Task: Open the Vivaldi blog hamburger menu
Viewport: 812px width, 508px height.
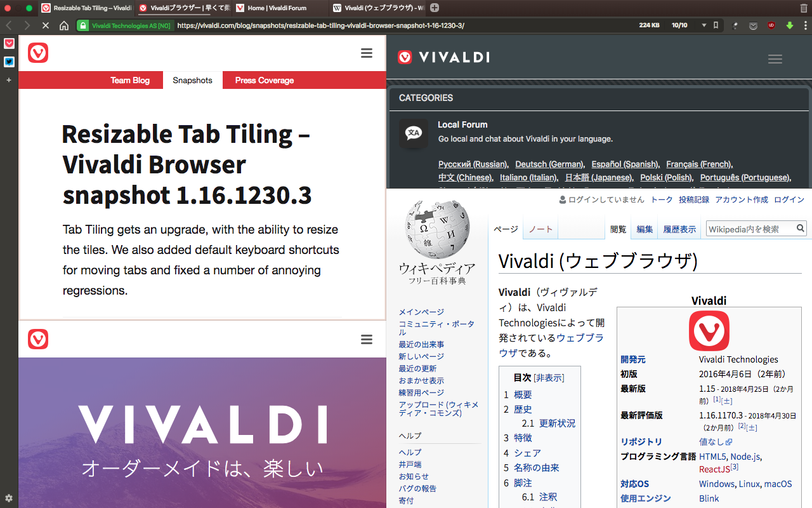Action: click(367, 53)
